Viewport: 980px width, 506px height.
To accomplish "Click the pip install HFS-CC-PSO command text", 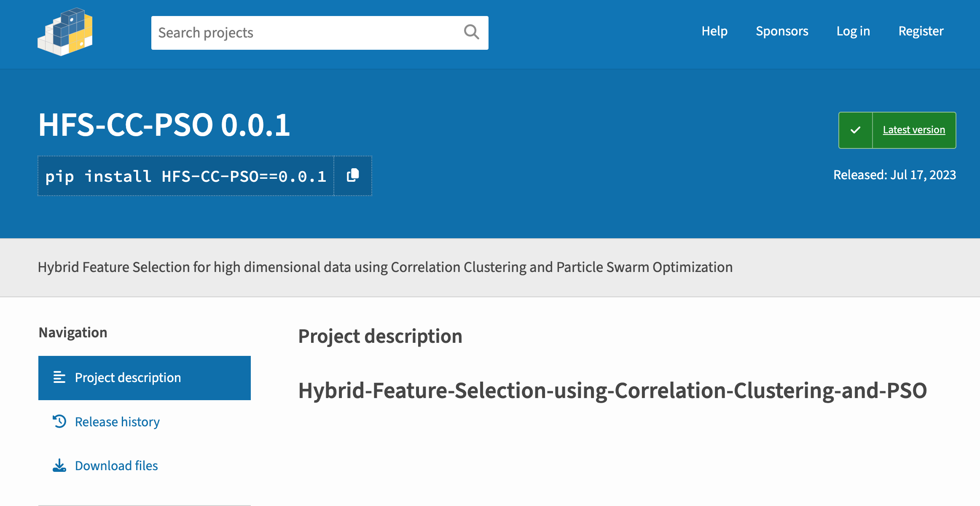I will pyautogui.click(x=186, y=176).
